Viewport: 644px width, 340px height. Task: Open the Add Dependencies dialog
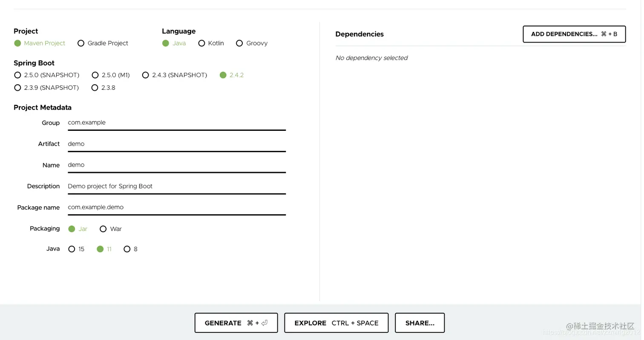[x=574, y=34]
